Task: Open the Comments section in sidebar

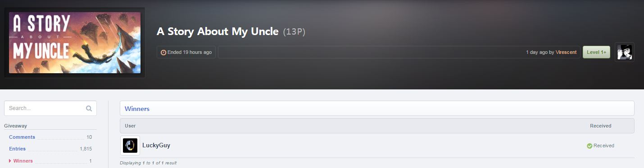Action: click(x=22, y=137)
